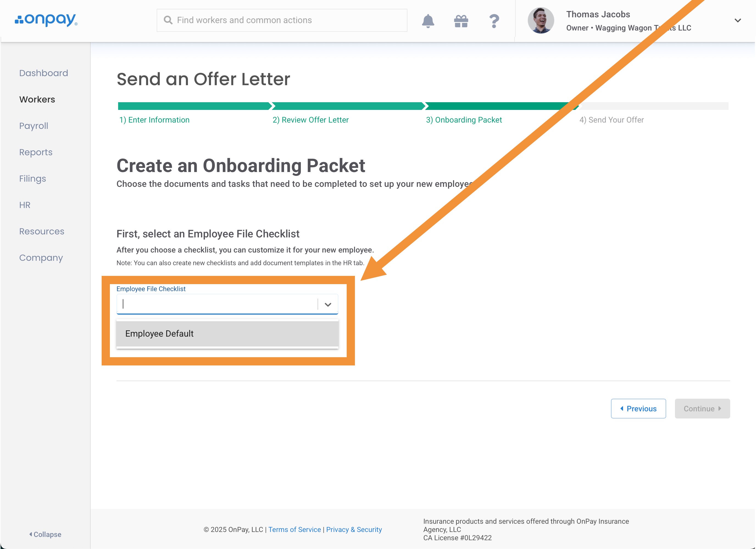Expand the account menu chevron
This screenshot has width=756, height=549.
tap(737, 21)
